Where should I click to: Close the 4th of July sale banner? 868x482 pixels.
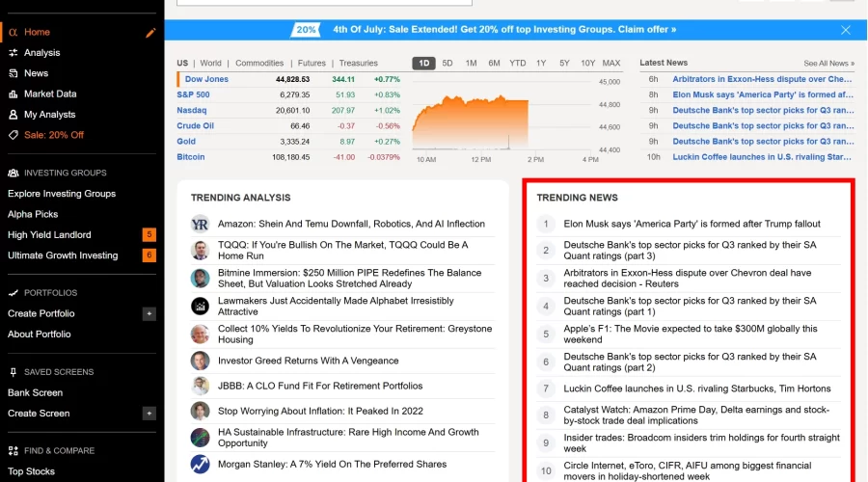(845, 31)
